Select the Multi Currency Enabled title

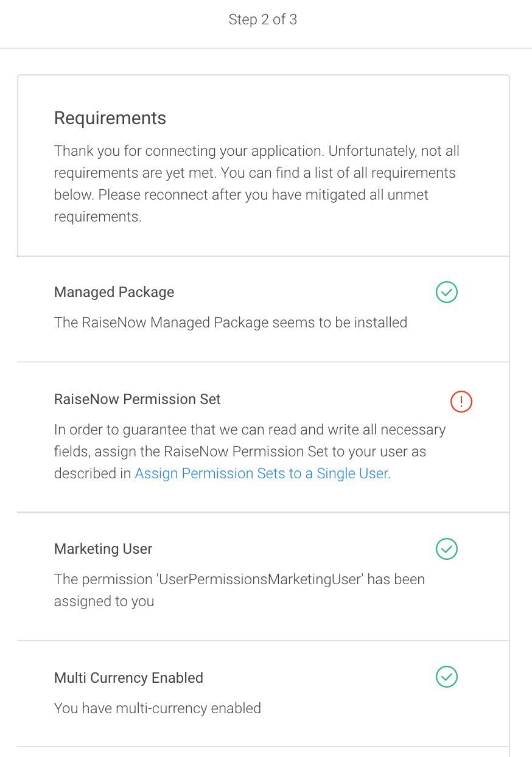(x=128, y=678)
